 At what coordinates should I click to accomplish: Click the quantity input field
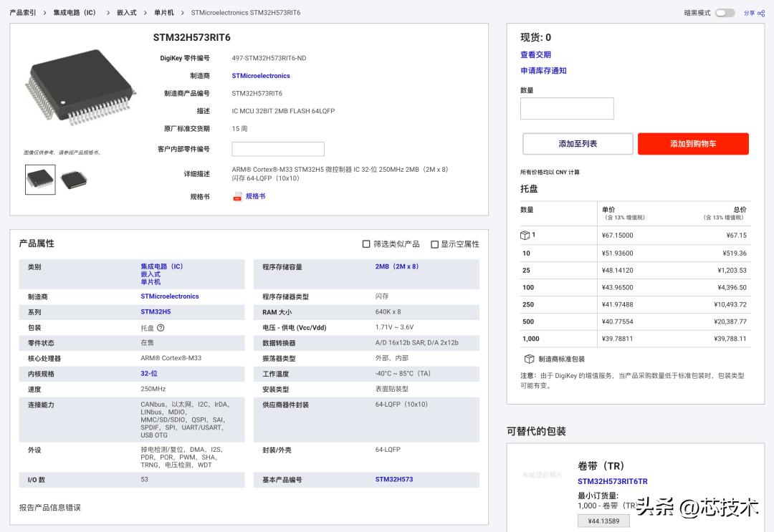point(567,108)
